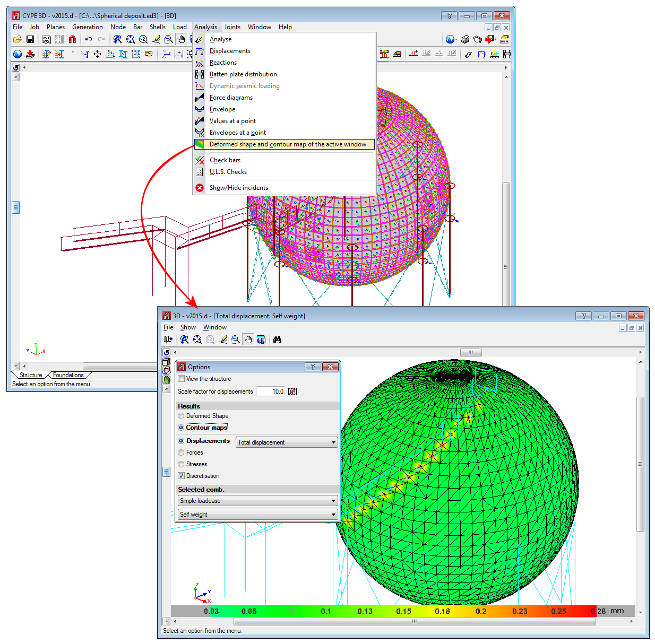Select the pan hand tool in CYPE 3D window
655x644 pixels.
pyautogui.click(x=182, y=39)
